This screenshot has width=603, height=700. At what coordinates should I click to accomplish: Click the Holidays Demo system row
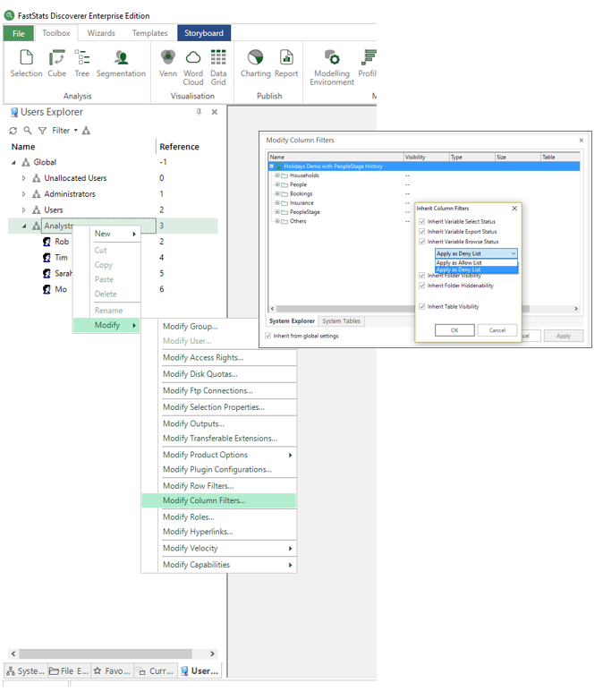click(x=424, y=166)
